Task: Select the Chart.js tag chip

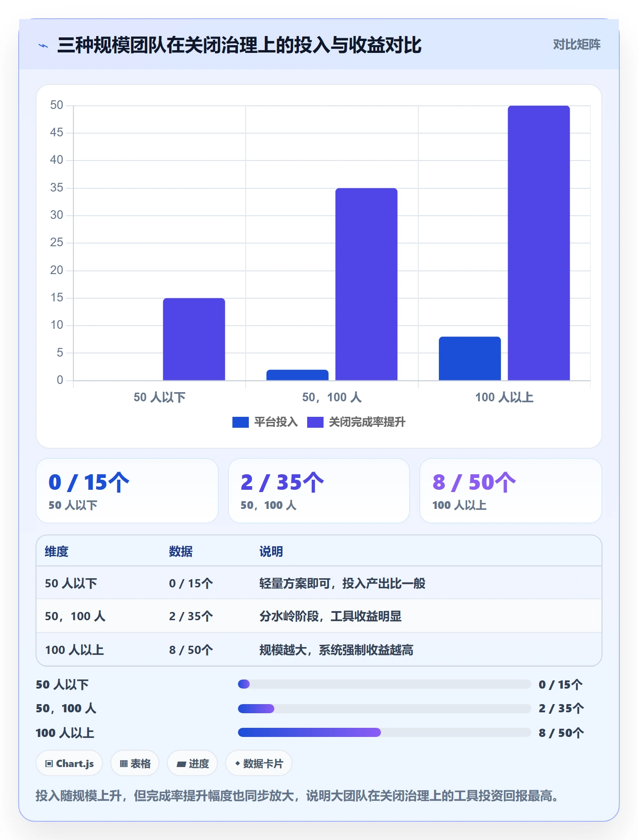Action: [x=69, y=763]
